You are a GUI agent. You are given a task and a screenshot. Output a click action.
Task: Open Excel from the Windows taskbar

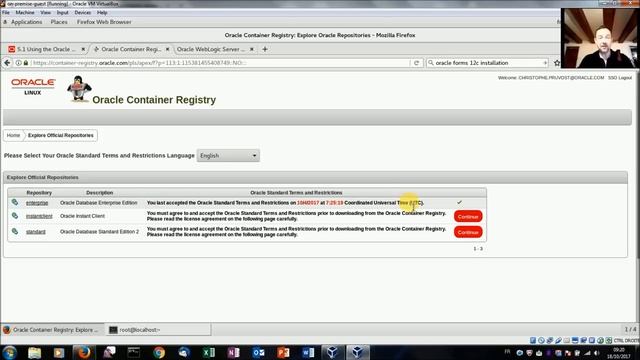[209, 352]
